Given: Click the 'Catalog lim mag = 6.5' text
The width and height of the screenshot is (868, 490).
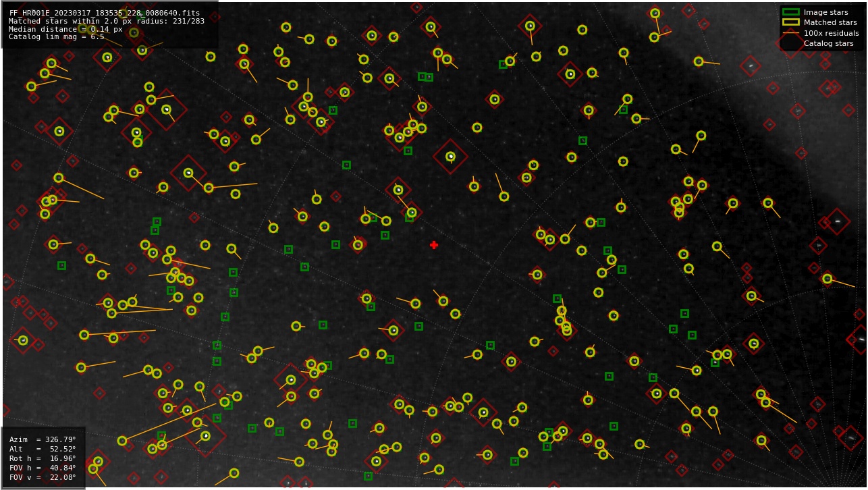Looking at the screenshot, I should [x=57, y=36].
